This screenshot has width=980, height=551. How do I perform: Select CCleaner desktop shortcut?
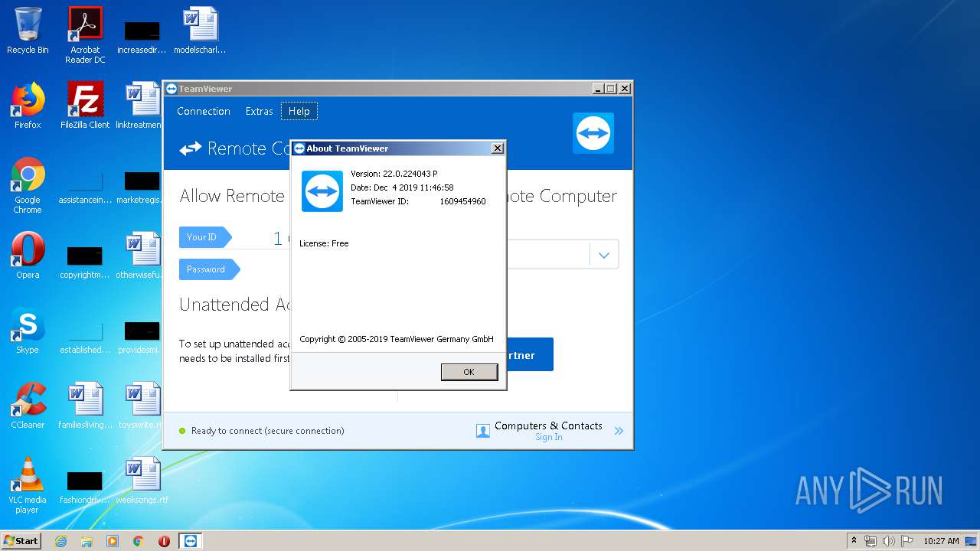[x=28, y=405]
